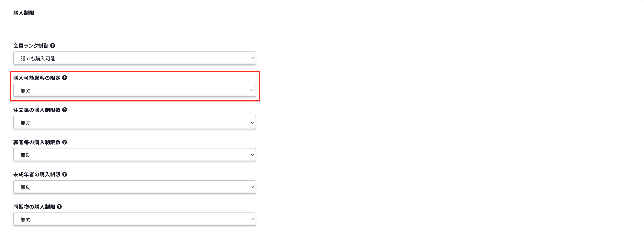Click help icon next to 購入可能顧客の限定
The image size is (644, 231).
65,78
